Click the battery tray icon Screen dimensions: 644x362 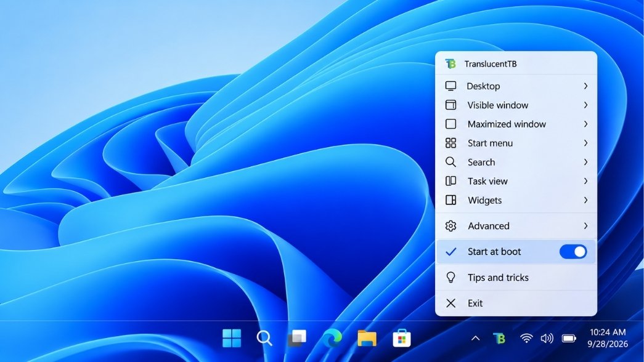coord(569,339)
